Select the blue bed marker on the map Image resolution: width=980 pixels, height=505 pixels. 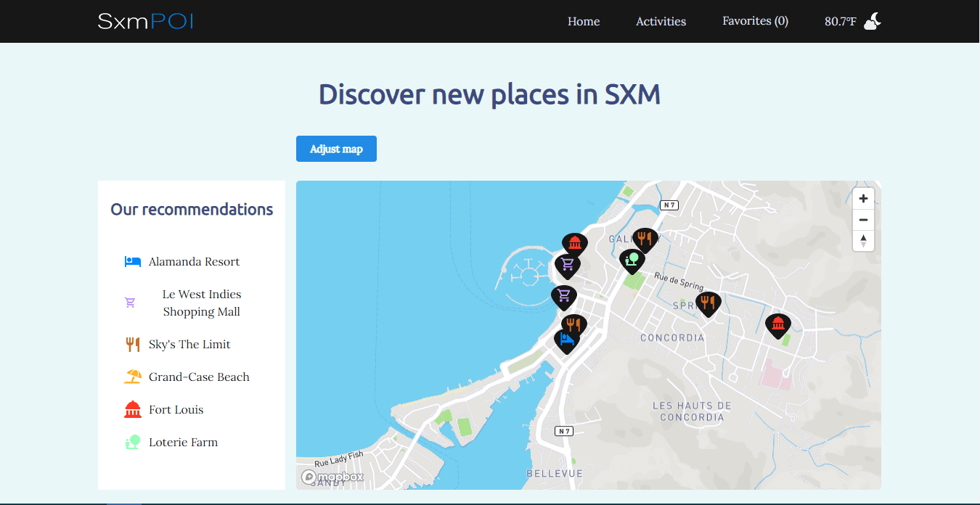(567, 340)
